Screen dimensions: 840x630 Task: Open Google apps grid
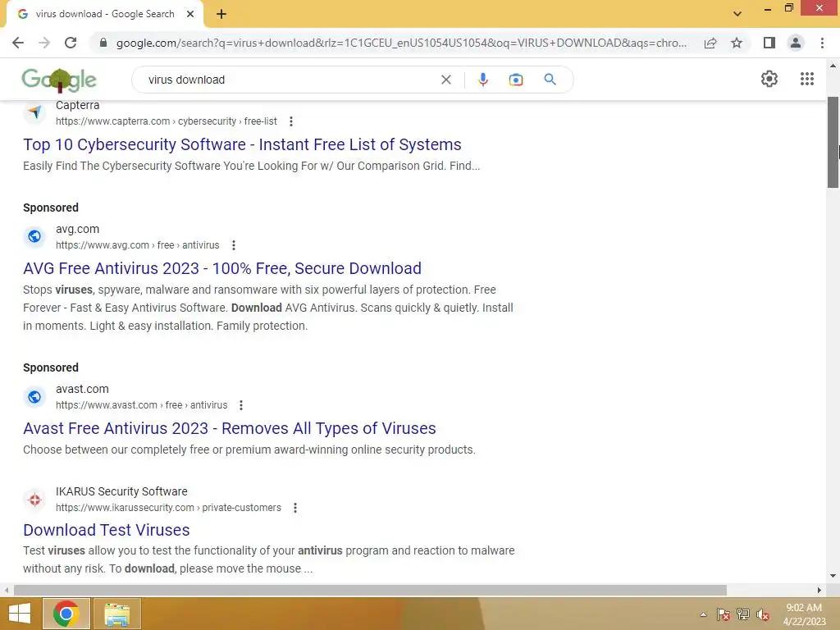tap(807, 79)
